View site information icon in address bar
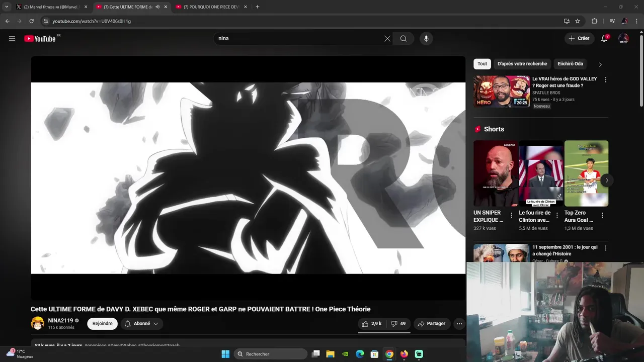The width and height of the screenshot is (644, 362). click(46, 21)
